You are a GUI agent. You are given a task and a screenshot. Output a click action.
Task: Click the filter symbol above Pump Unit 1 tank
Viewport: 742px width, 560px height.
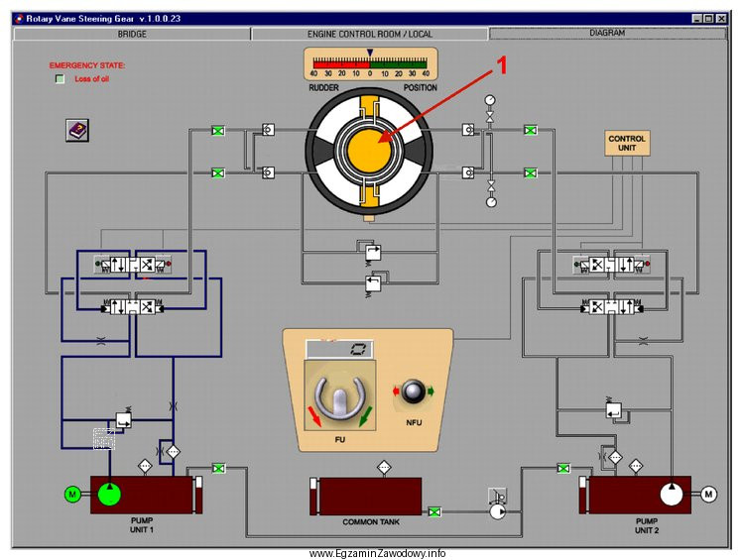145,466
